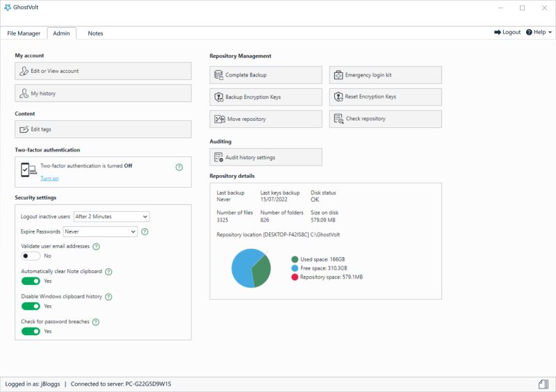The image size is (556, 392).
Task: Toggle Automatically clear Note clipboard switch
Action: 31,281
